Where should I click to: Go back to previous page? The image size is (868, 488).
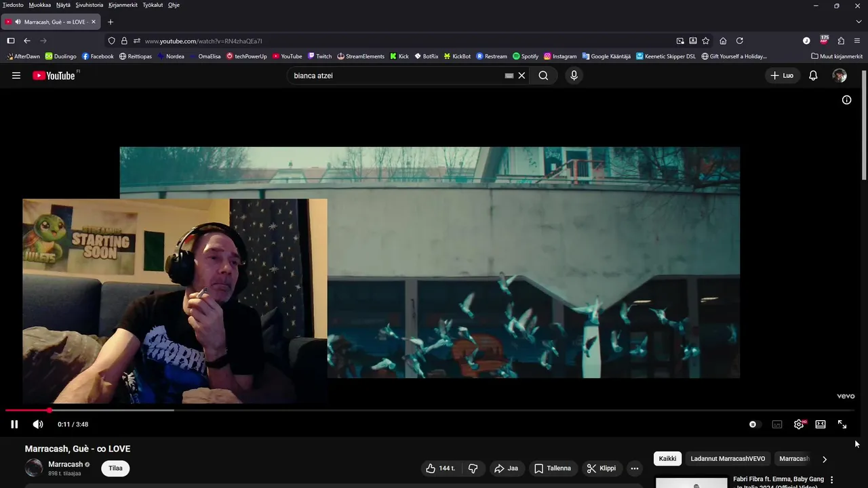point(27,41)
